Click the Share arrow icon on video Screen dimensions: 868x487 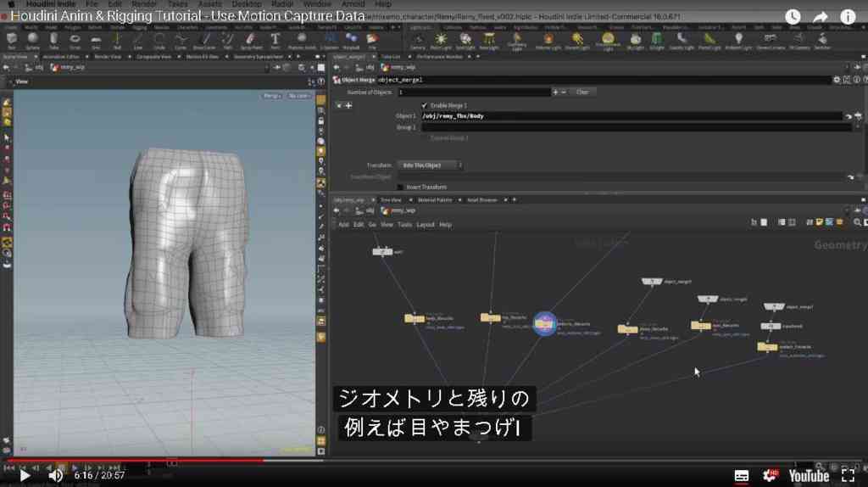(x=821, y=17)
